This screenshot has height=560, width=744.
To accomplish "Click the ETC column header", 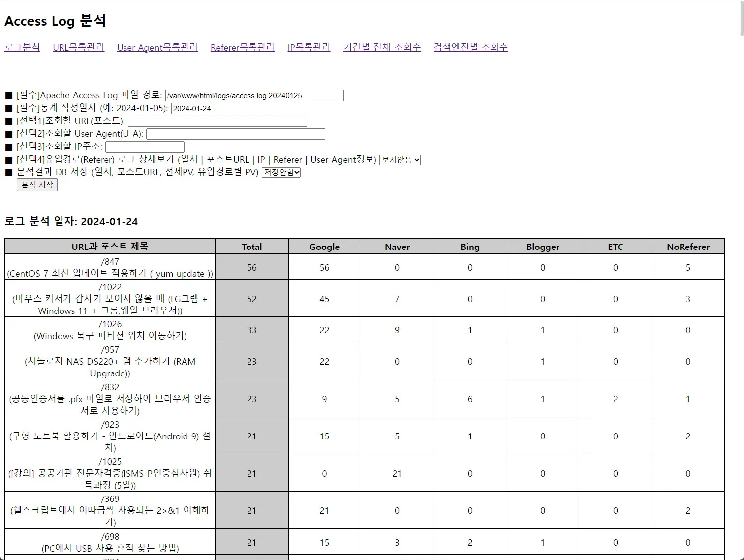I will coord(615,247).
